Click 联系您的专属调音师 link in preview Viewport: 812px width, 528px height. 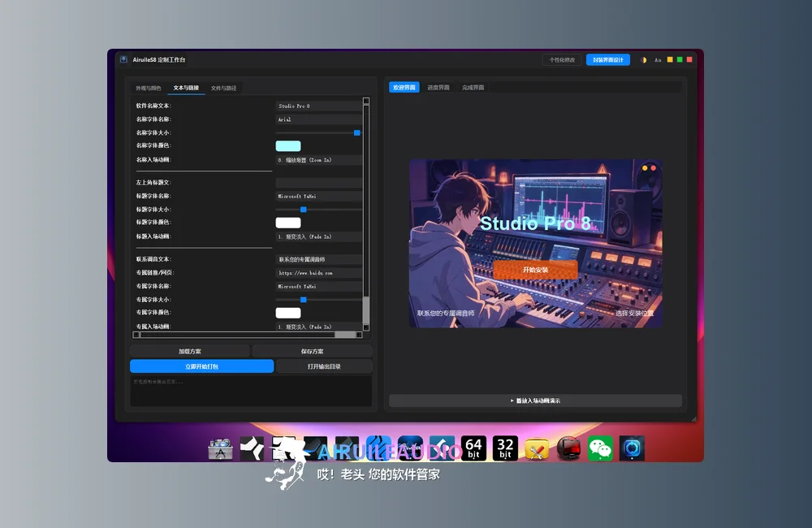pyautogui.click(x=446, y=313)
